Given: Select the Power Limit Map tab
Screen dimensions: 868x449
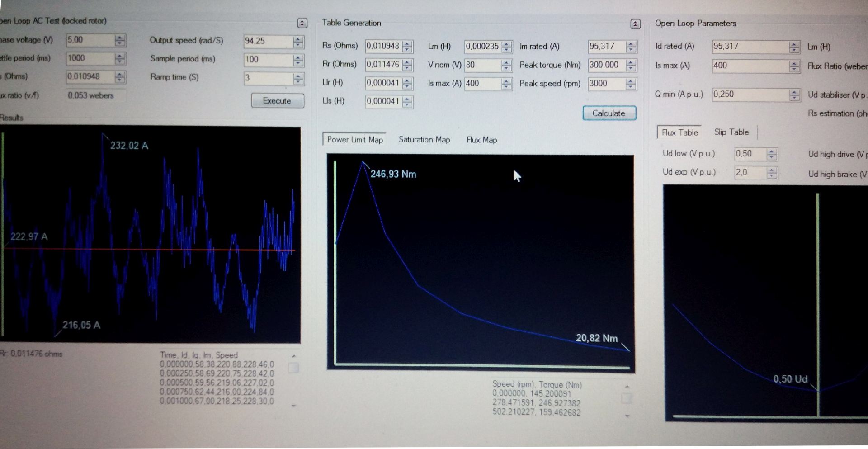Looking at the screenshot, I should (354, 140).
